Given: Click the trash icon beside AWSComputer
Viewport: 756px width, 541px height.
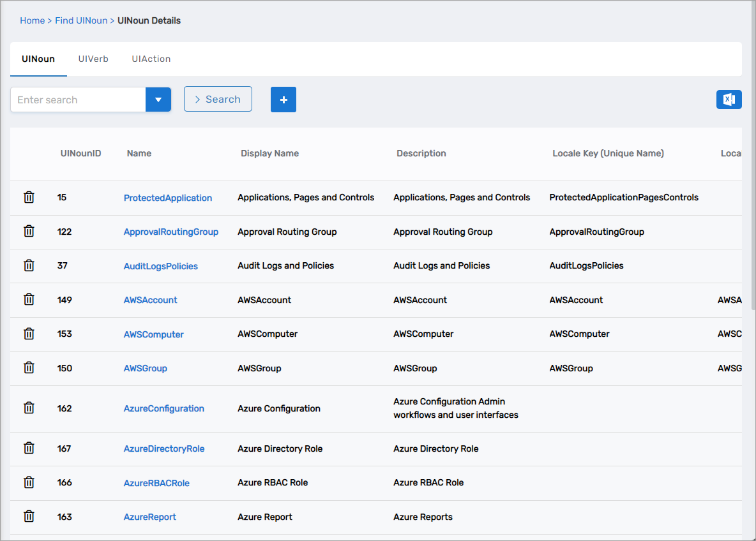Looking at the screenshot, I should tap(29, 334).
